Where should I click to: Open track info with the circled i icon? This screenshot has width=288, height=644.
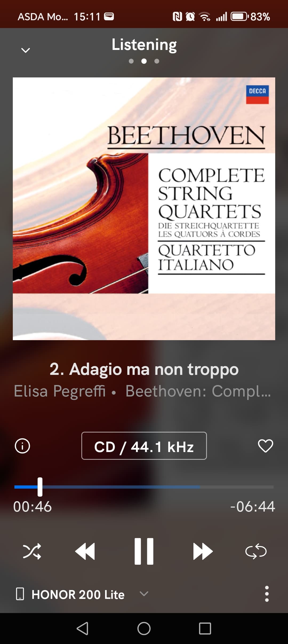pyautogui.click(x=22, y=446)
